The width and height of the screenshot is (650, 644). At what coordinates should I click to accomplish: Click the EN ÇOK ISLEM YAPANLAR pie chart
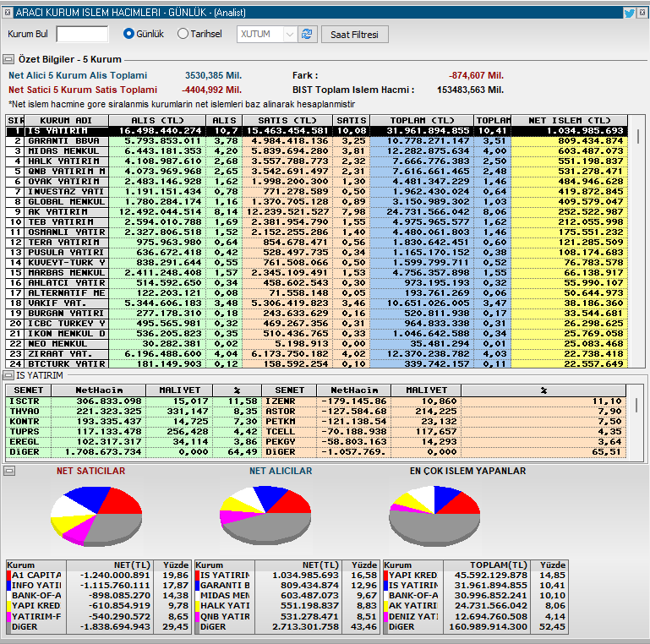point(434,516)
